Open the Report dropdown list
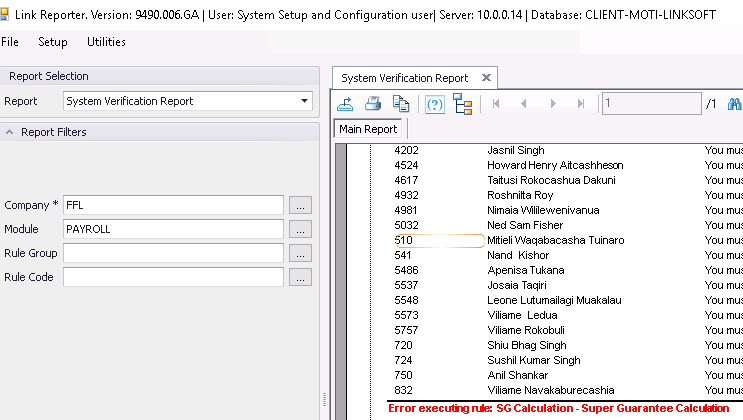 (304, 101)
